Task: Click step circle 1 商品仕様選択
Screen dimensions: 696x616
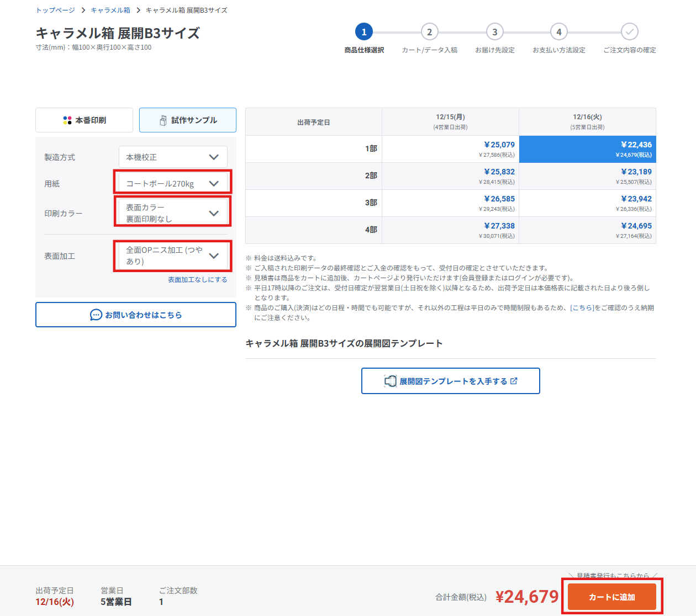Action: (x=364, y=31)
